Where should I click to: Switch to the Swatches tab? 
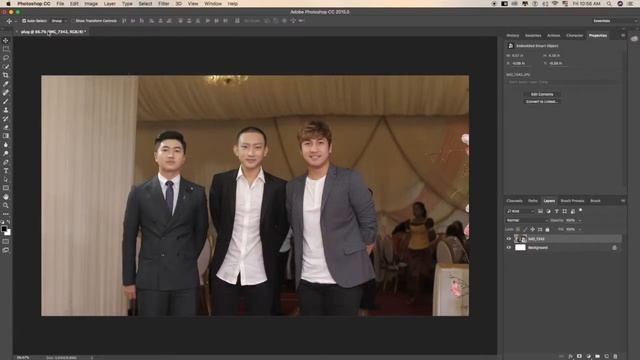(x=533, y=36)
